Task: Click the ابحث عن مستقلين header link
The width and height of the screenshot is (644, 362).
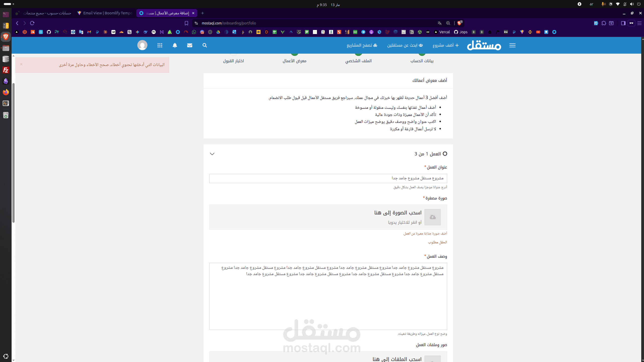Action: [405, 45]
